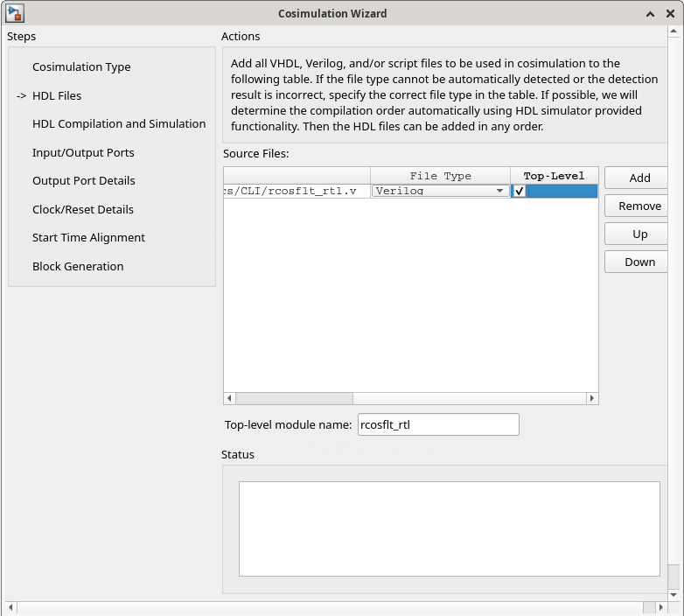The width and height of the screenshot is (684, 616).
Task: Click the source files horizontal scrollbar thumb
Action: point(294,398)
